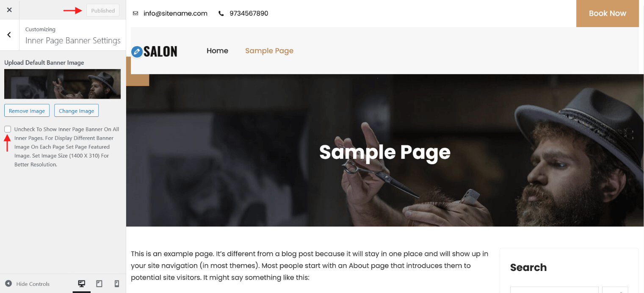
Task: Open the Home menu item
Action: coord(217,51)
